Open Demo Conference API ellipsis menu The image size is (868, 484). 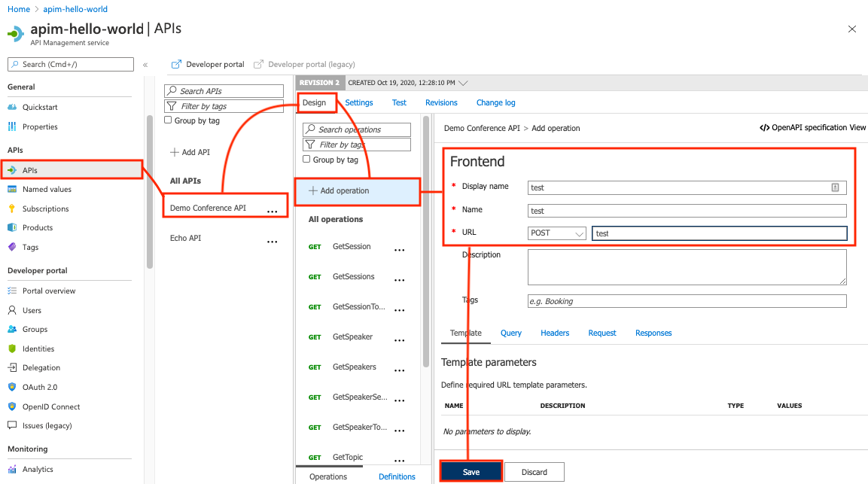(x=273, y=212)
